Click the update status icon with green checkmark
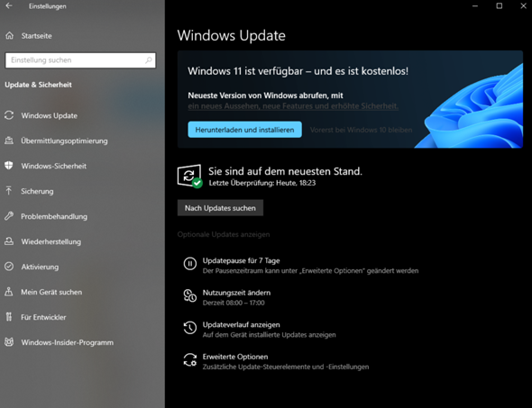The width and height of the screenshot is (532, 408). [x=189, y=177]
